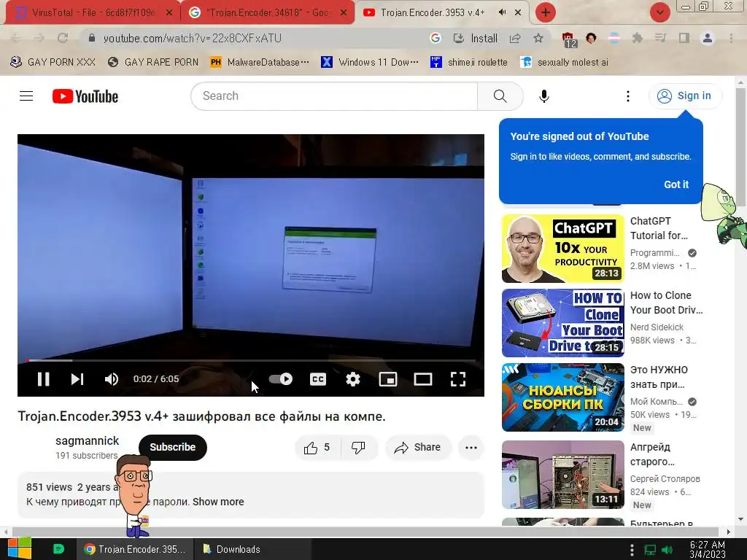Go back to the previous page

coord(16,38)
